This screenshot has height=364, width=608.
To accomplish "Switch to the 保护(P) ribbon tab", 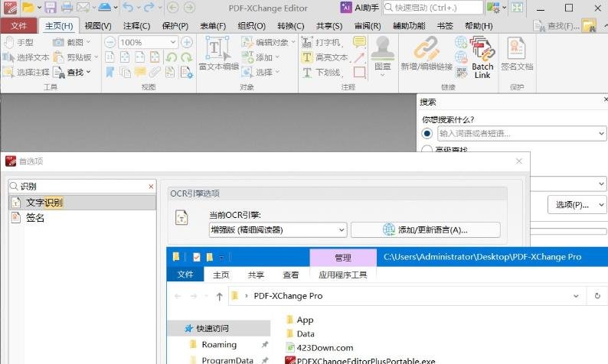I will pyautogui.click(x=175, y=25).
